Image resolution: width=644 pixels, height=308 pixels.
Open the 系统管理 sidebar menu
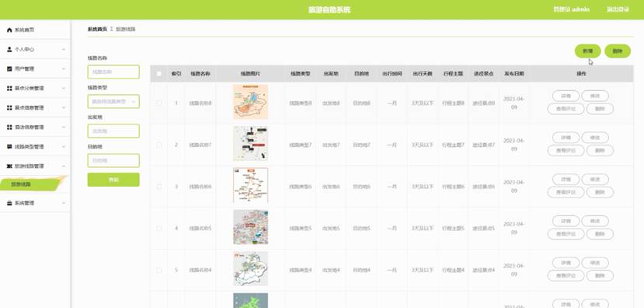coord(35,203)
